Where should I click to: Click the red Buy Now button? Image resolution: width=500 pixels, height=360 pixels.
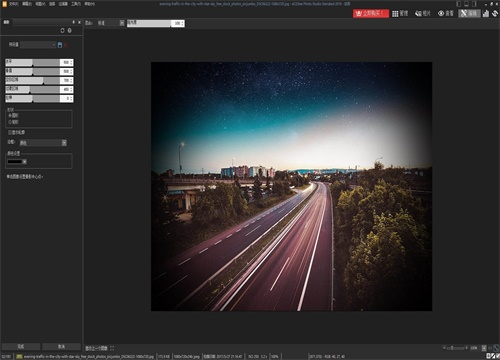[x=371, y=13]
